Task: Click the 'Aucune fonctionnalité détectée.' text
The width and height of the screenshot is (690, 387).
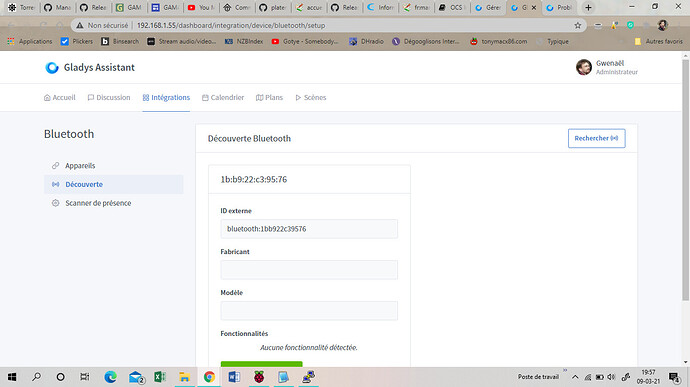Action: pos(308,347)
